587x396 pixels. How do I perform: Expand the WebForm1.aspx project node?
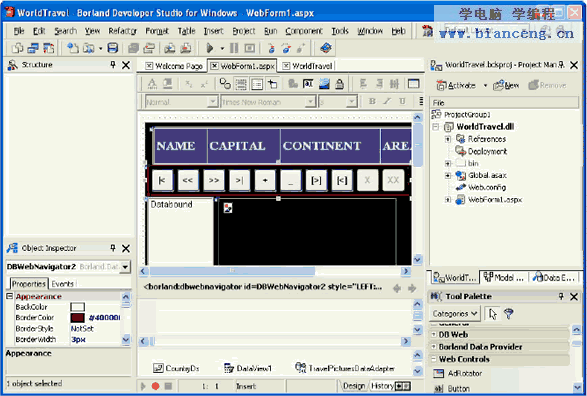[448, 200]
